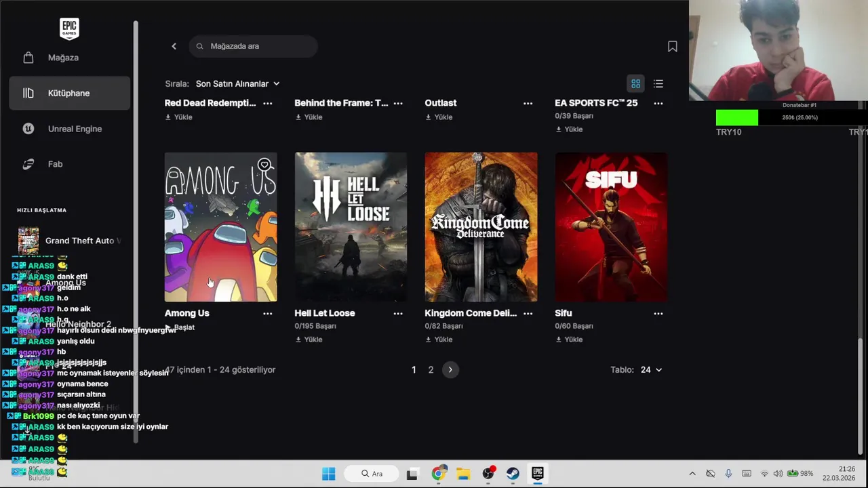Switch to grid view
868x488 pixels.
(x=635, y=84)
